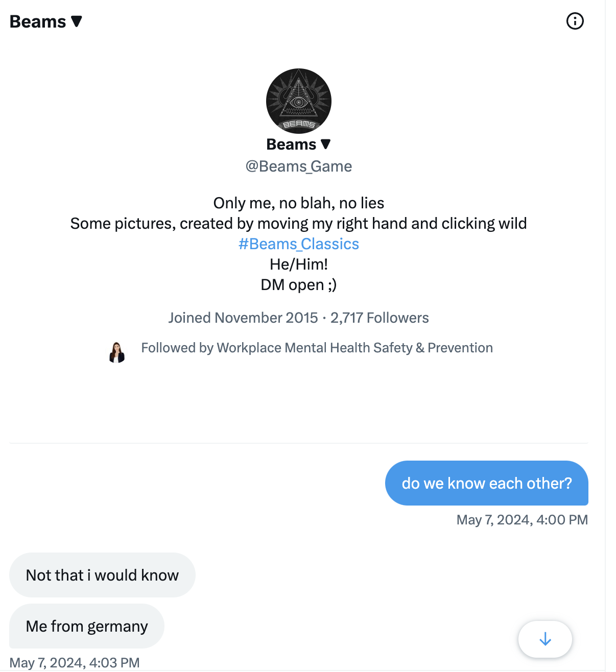616x672 pixels.
Task: Click follower avatar next to Followed by
Action: 117,352
